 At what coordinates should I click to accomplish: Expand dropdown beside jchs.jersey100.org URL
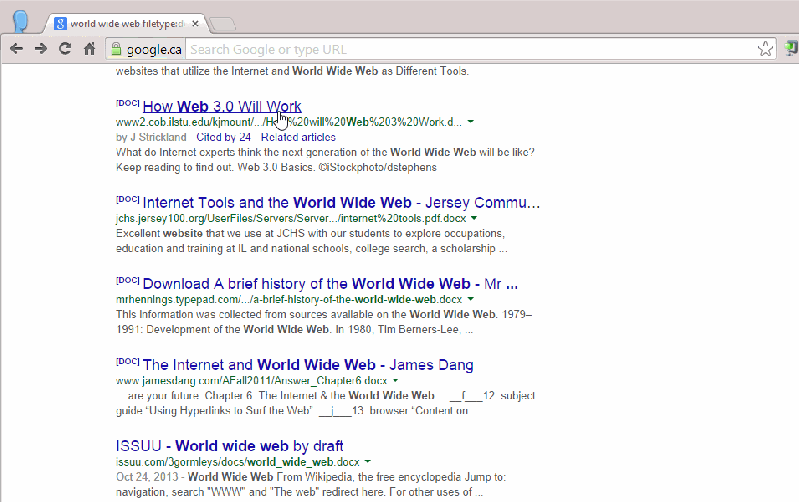click(474, 218)
